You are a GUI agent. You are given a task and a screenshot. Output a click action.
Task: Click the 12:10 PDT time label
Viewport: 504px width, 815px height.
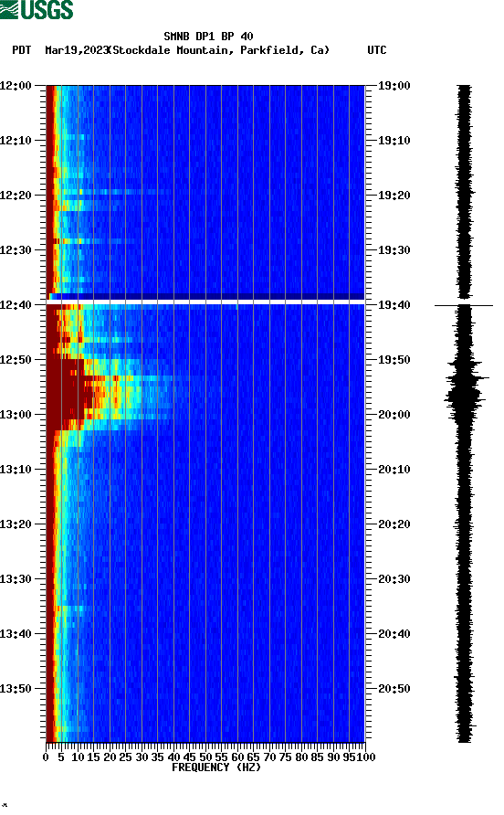click(16, 141)
